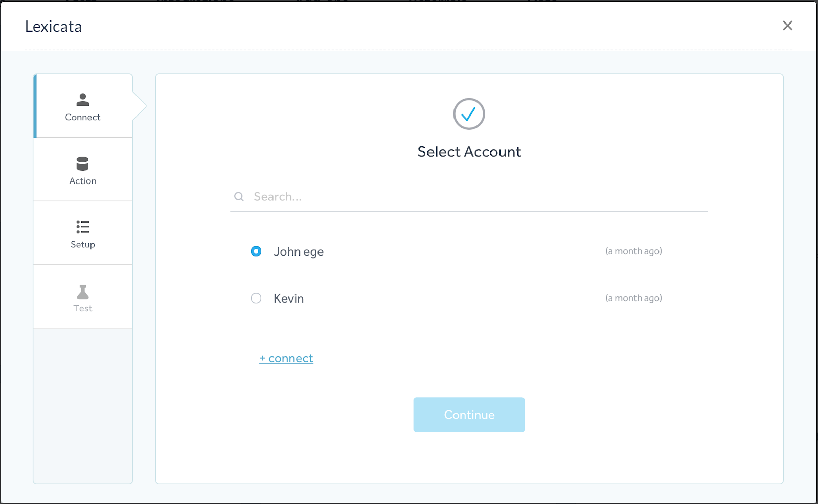Screen dimensions: 818x504
Task: Click the Select Account heading
Action: point(469,152)
